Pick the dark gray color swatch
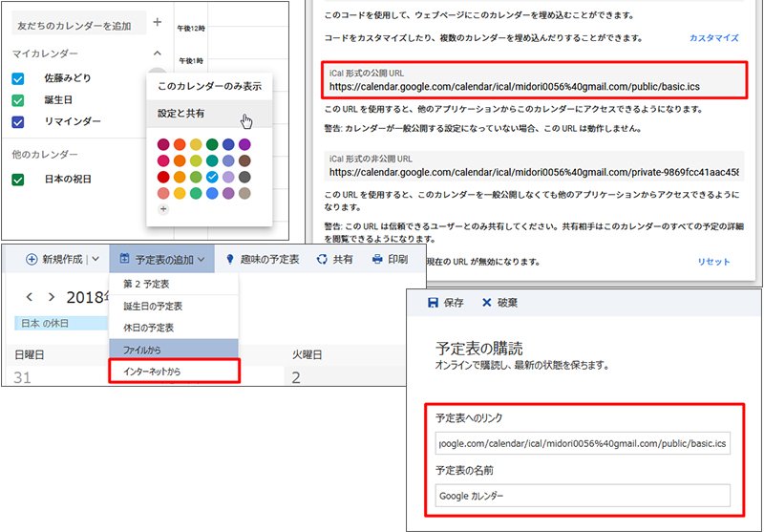The width and height of the screenshot is (764, 532). pos(244,177)
